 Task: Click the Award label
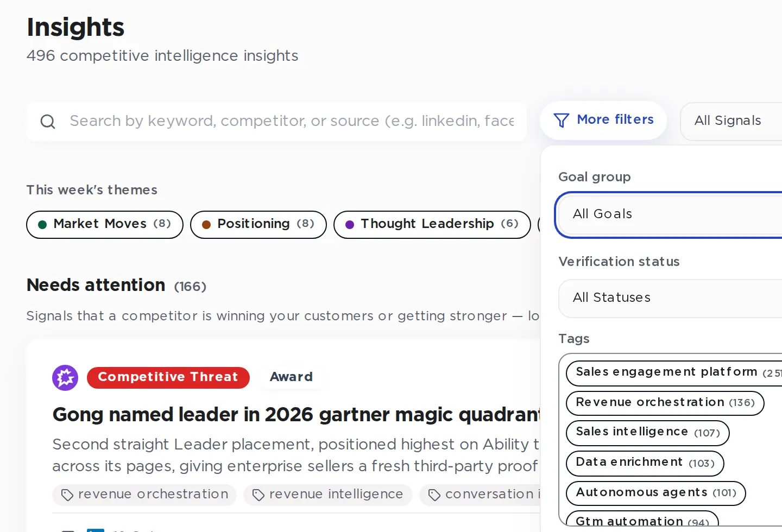point(292,377)
